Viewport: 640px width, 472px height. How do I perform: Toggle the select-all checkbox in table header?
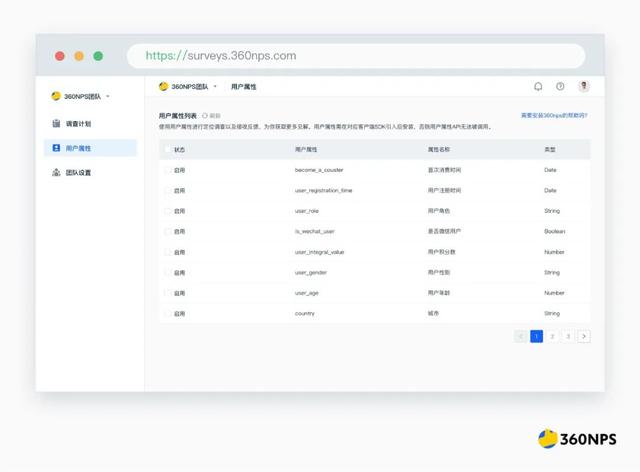coord(168,149)
